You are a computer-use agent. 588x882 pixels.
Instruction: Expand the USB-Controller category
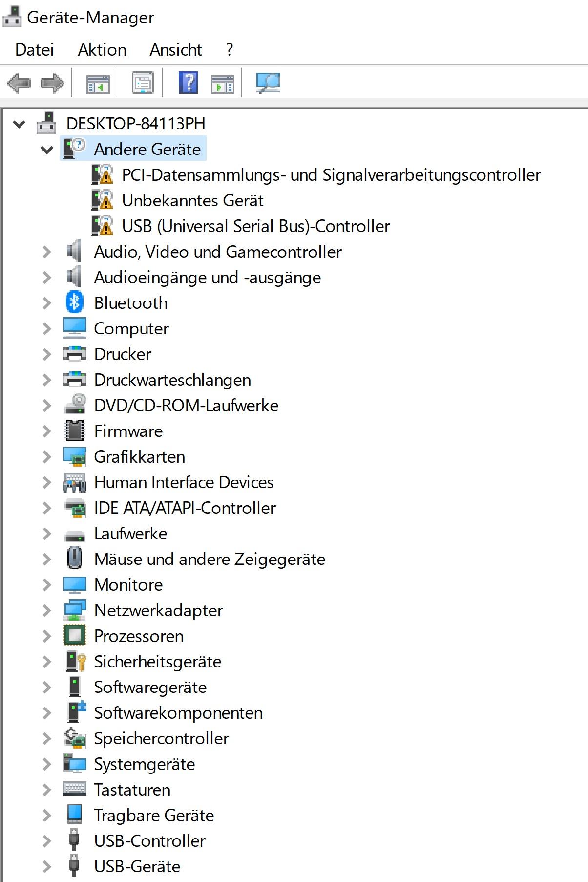pos(47,841)
